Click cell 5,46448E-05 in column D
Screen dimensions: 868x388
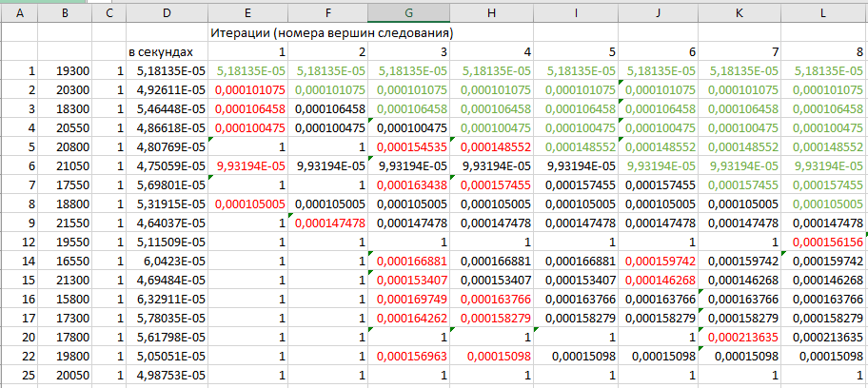(x=168, y=108)
